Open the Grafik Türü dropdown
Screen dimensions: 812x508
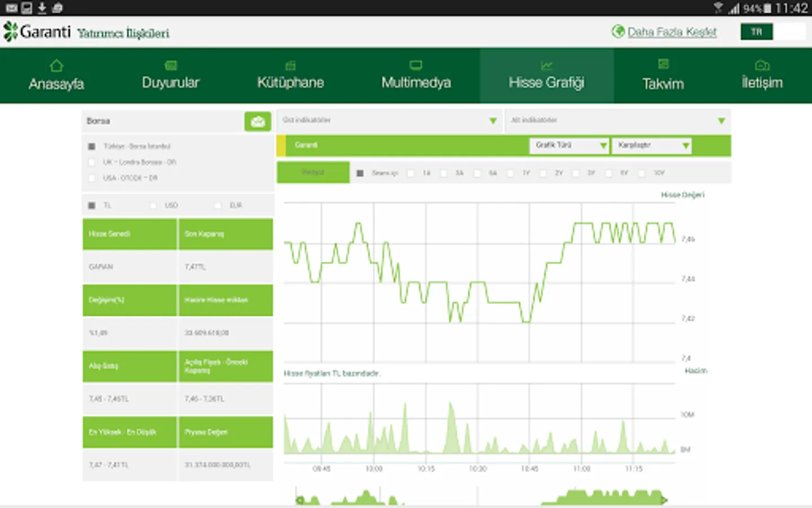coord(569,146)
